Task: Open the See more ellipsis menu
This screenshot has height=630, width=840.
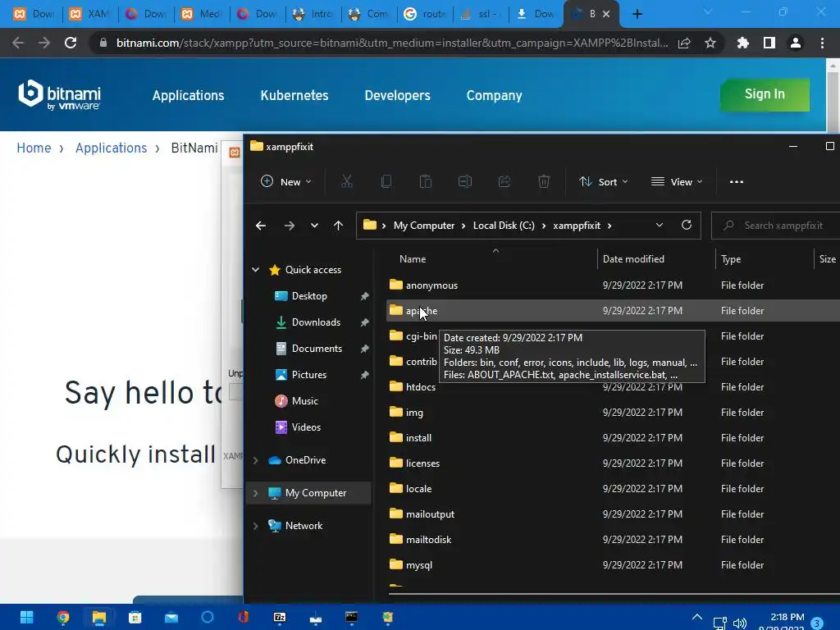Action: click(x=736, y=181)
